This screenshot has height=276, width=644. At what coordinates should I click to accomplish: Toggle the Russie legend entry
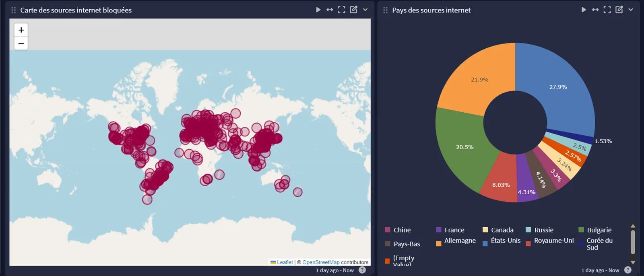point(540,230)
